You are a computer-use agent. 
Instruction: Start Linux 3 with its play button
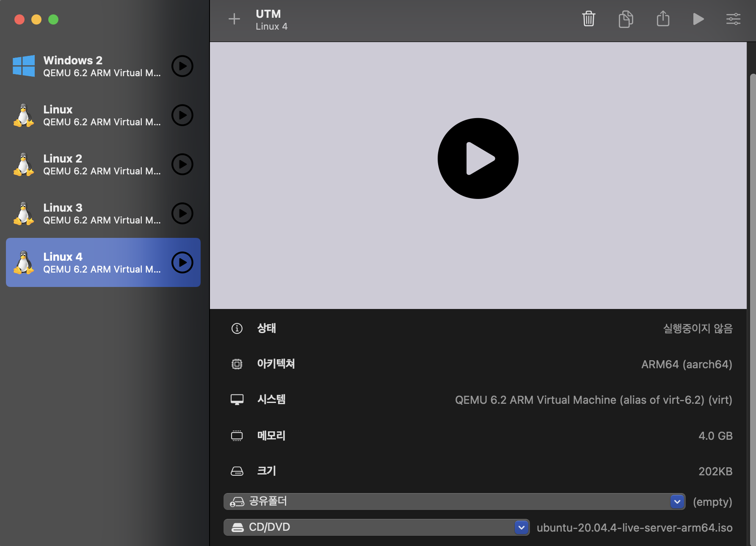coord(182,213)
